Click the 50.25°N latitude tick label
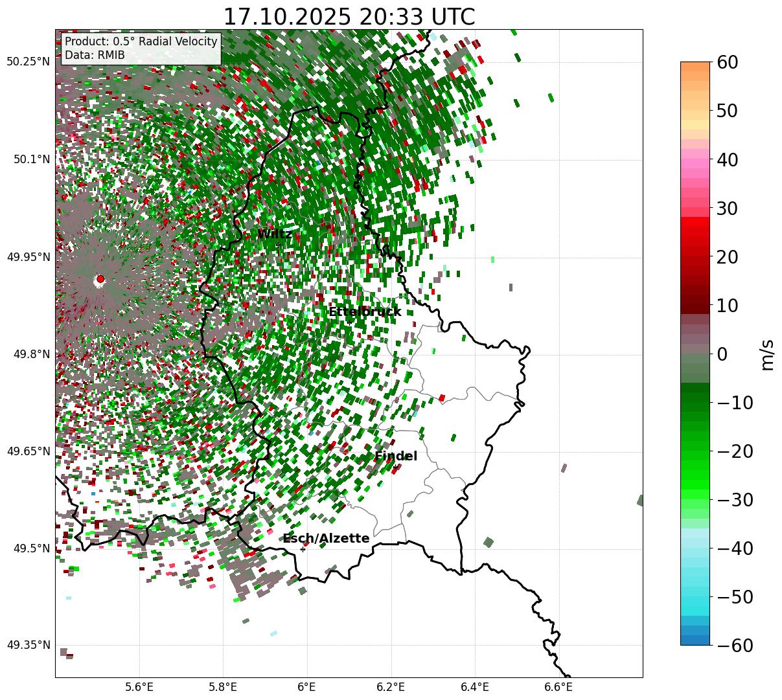Viewport: 782px width, 700px height. click(28, 62)
